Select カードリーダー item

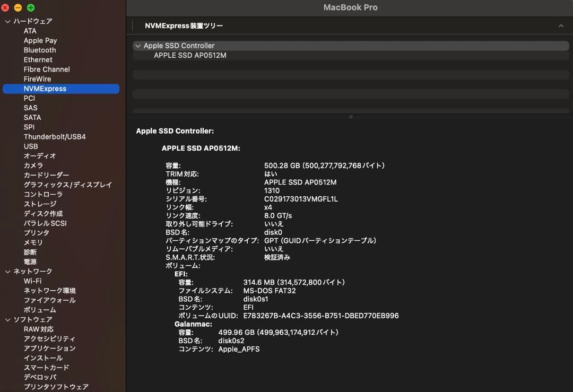(46, 175)
